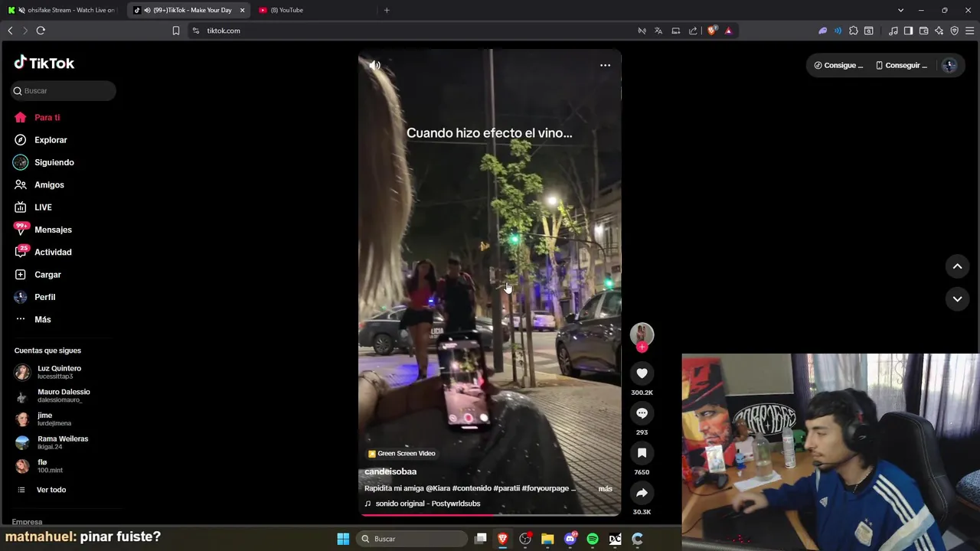Close the TikTok browser tab
The width and height of the screenshot is (980, 551).
click(242, 10)
